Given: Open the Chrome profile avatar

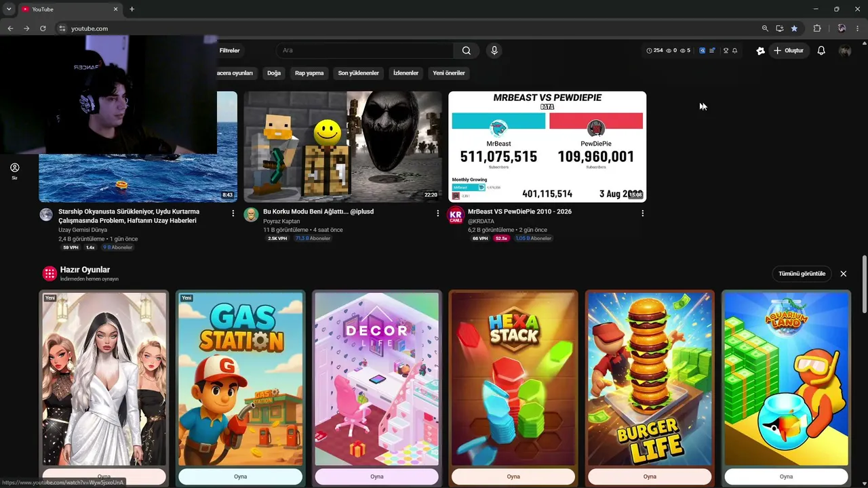Looking at the screenshot, I should pos(842,28).
